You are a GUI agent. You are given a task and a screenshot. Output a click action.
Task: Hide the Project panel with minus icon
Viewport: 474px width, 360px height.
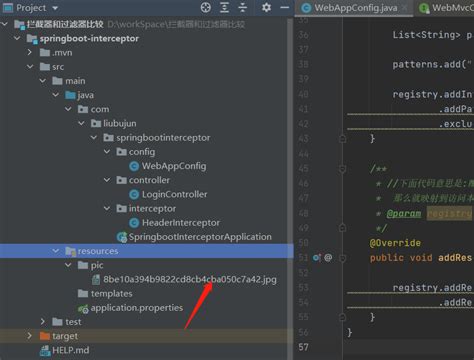coord(285,7)
